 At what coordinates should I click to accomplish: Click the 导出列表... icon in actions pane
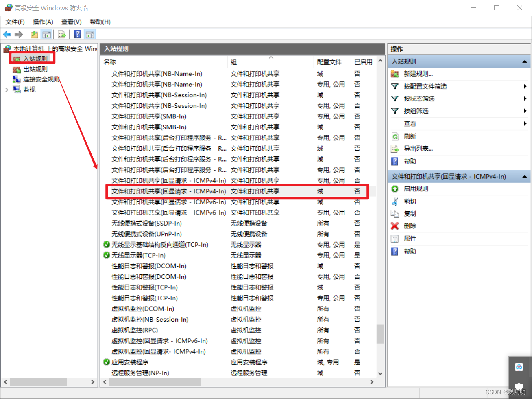click(395, 149)
